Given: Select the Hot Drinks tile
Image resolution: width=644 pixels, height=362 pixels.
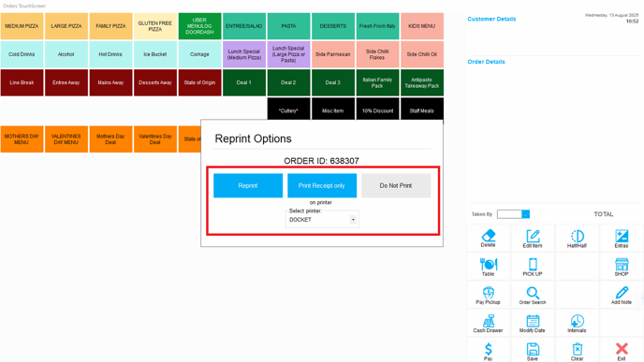Looking at the screenshot, I should (x=110, y=54).
